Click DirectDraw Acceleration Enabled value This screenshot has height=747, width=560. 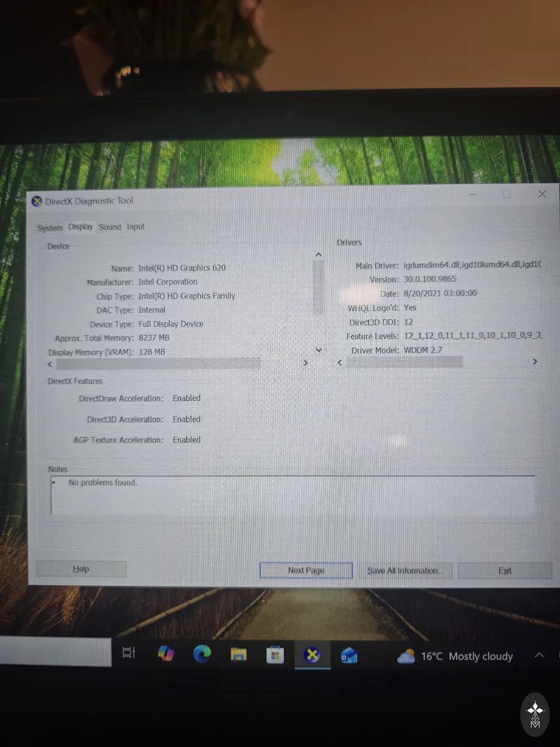click(187, 398)
